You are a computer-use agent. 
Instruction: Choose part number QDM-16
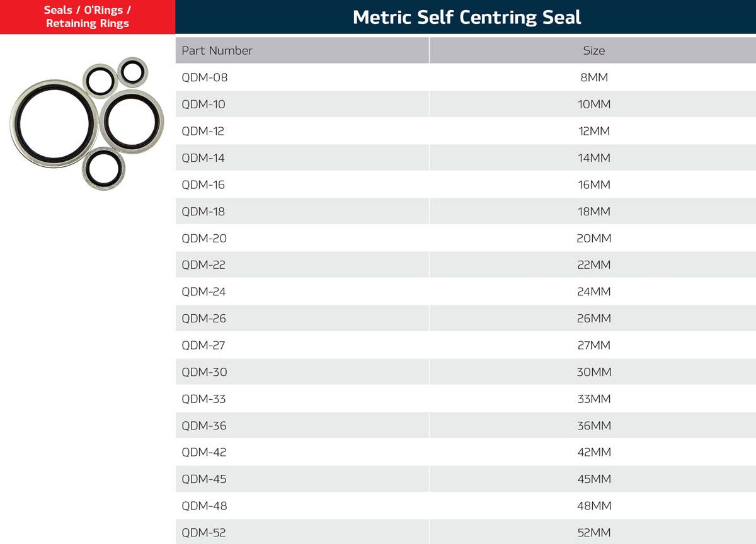tap(203, 184)
